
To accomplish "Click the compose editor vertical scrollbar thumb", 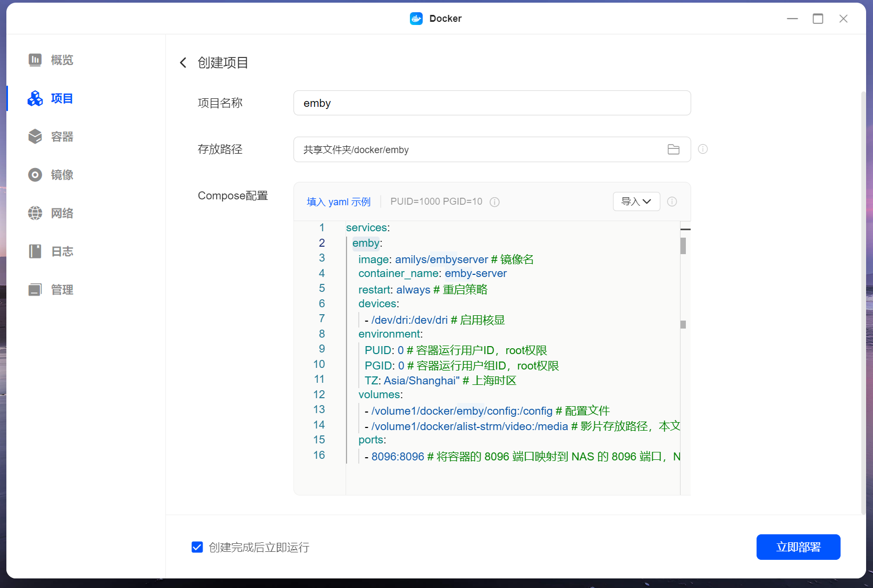I will [683, 246].
